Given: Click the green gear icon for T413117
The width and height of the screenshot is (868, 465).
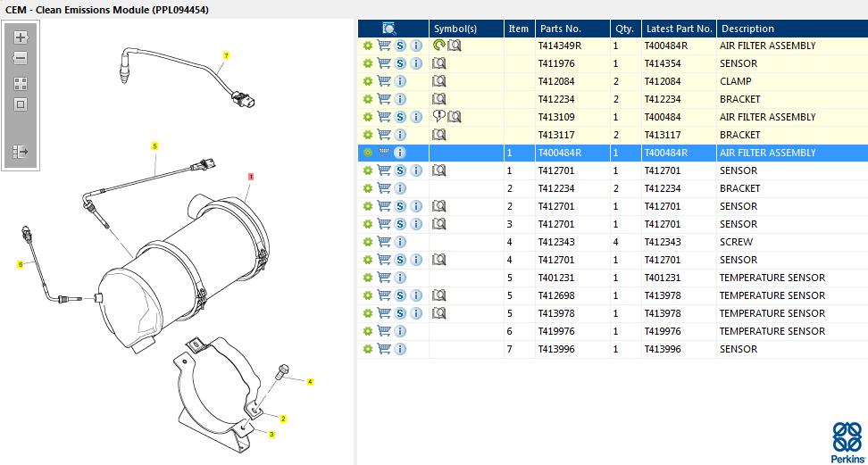Looking at the screenshot, I should click(x=367, y=135).
